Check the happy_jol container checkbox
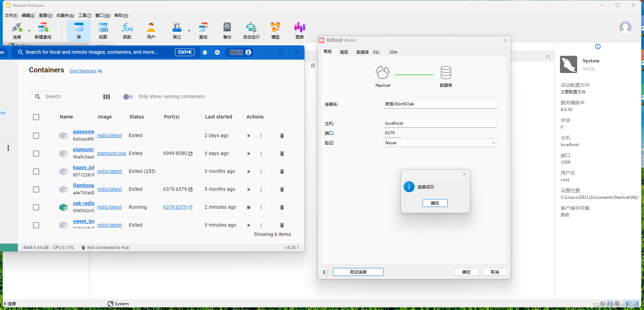644x310 pixels. pyautogui.click(x=36, y=172)
